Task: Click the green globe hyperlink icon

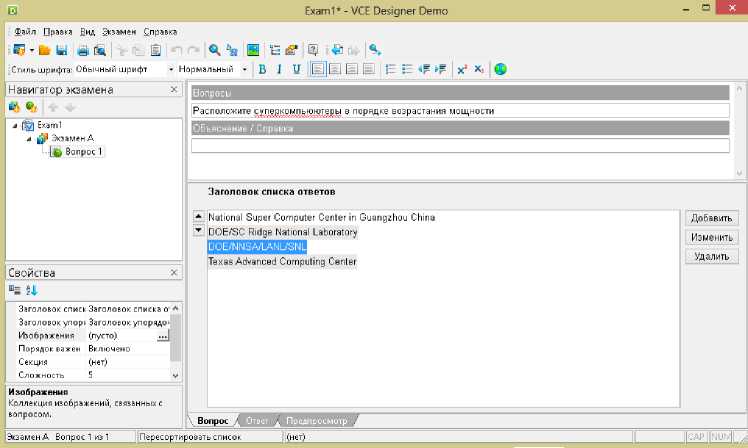Action: tap(500, 69)
